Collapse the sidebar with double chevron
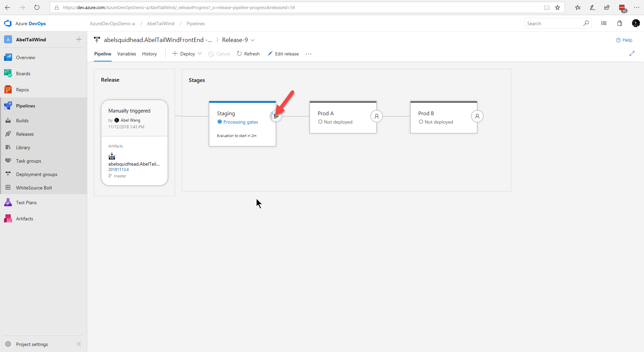 (x=79, y=344)
